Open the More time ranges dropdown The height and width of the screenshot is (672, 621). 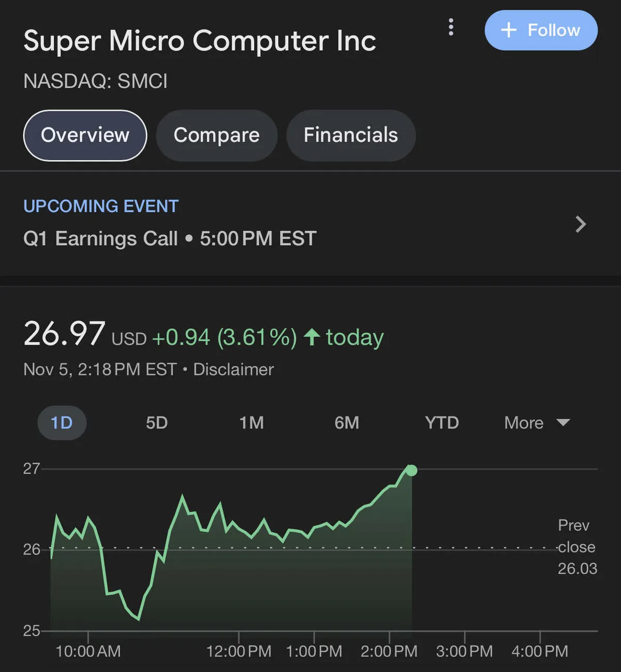524,423
